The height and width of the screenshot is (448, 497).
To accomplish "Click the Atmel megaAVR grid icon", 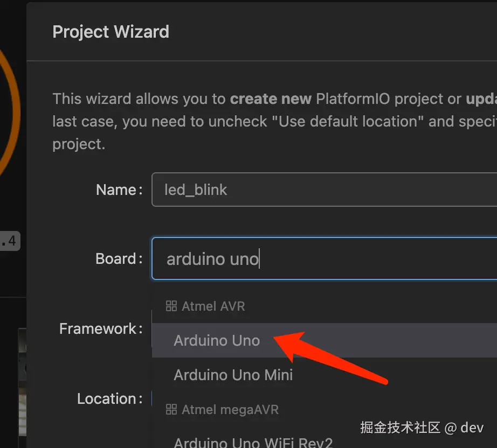I will [x=171, y=410].
